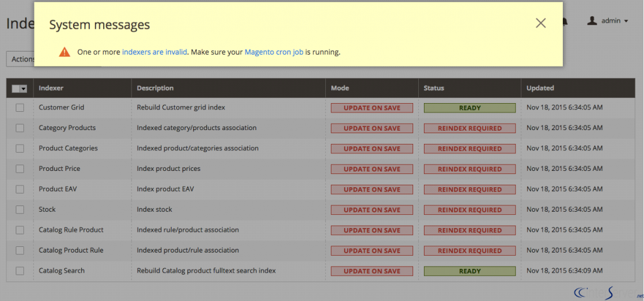Screen dimensions: 644x301
Task: Click the admin user account icon
Action: pos(592,21)
